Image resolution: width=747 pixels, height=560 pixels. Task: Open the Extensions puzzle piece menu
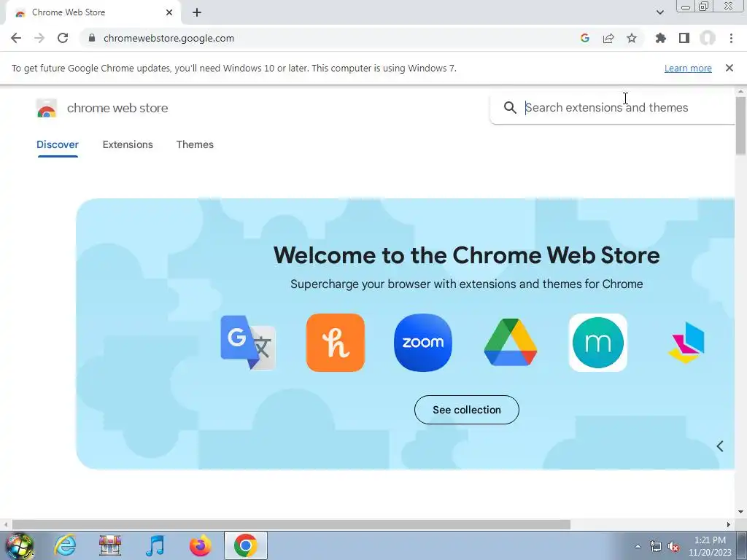point(660,38)
